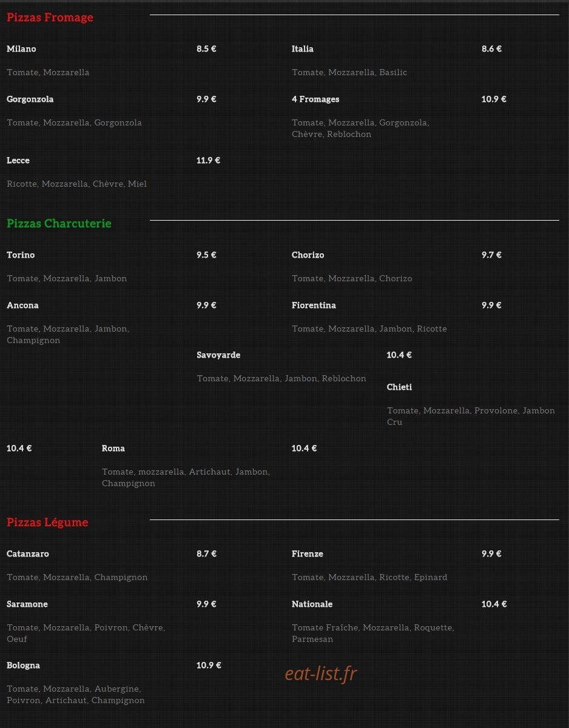Click the Chieti pizza title

pyautogui.click(x=400, y=387)
